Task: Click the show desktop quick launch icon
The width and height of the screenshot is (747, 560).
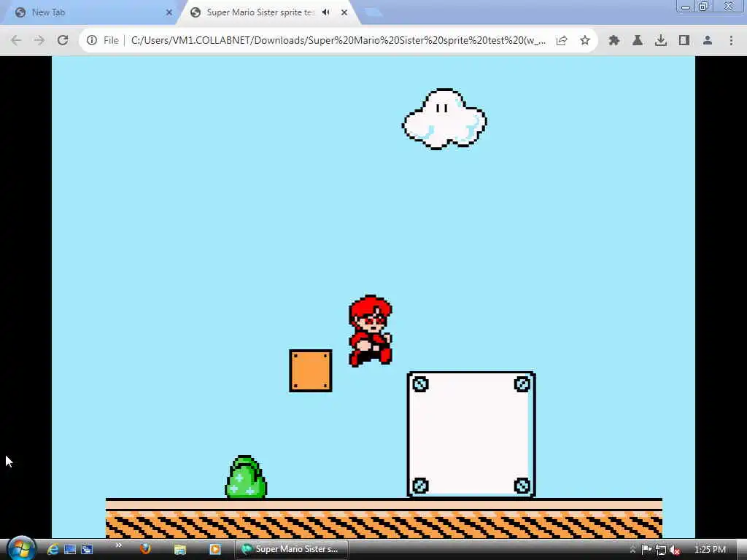Action: tap(70, 550)
